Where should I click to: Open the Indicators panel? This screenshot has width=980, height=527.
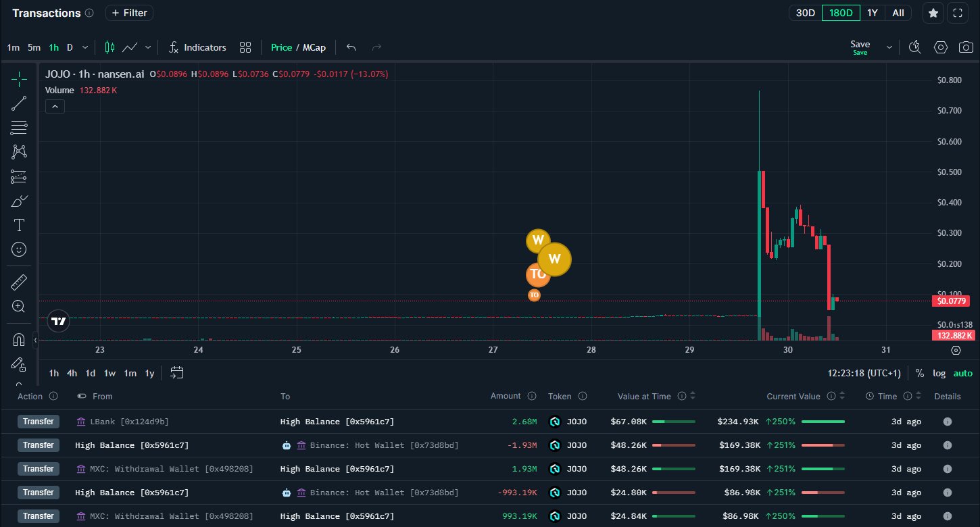197,47
